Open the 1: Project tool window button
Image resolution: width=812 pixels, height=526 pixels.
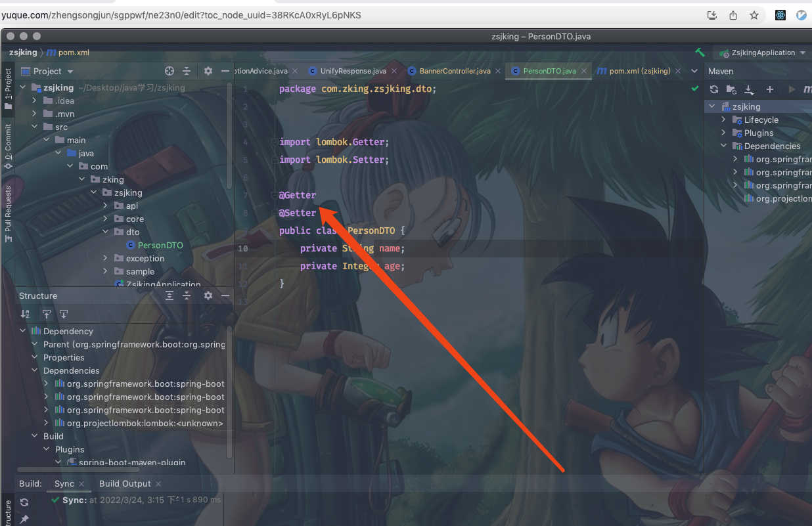tap(9, 88)
